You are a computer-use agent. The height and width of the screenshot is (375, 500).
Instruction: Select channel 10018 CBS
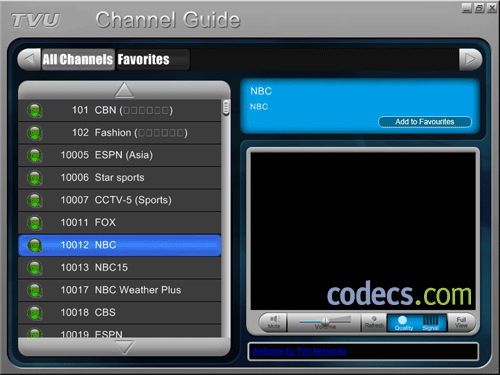coord(120,313)
